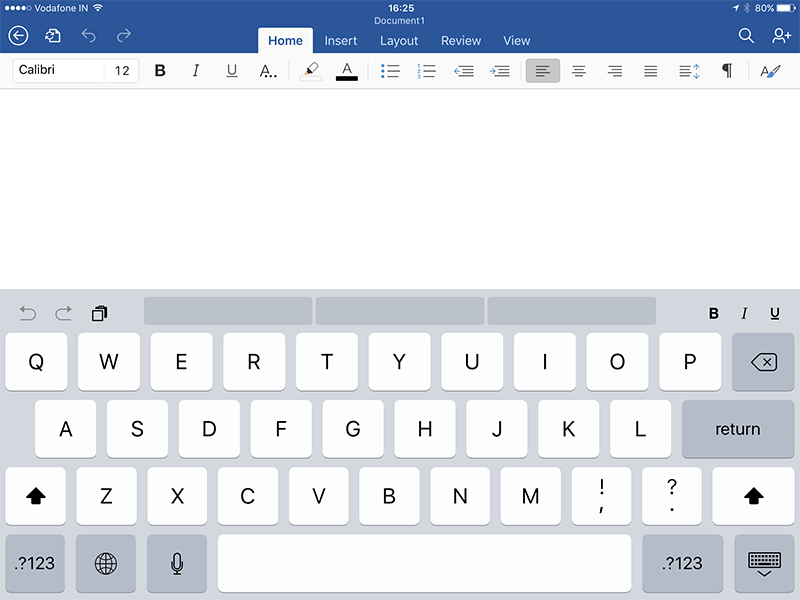Tap the space bar

coord(424,563)
